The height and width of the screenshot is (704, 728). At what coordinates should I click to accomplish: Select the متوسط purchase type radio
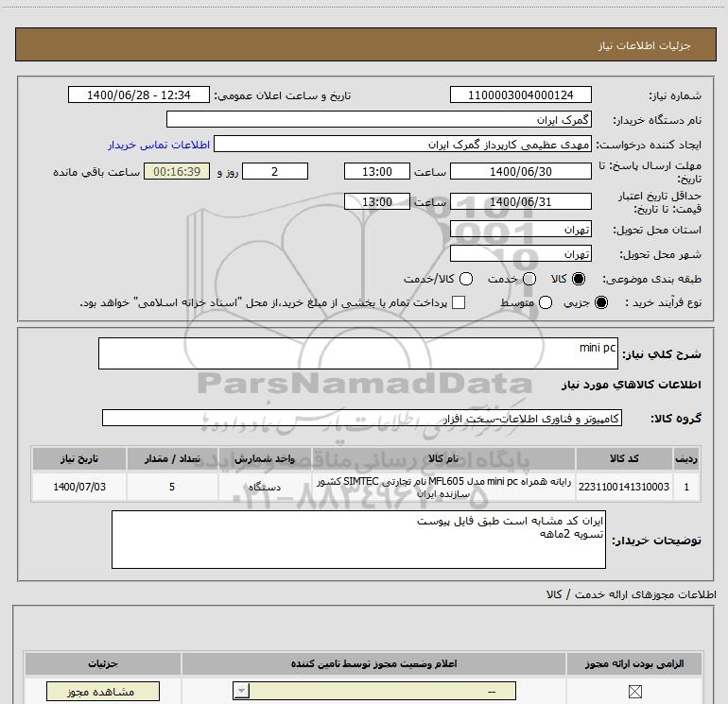point(546,302)
